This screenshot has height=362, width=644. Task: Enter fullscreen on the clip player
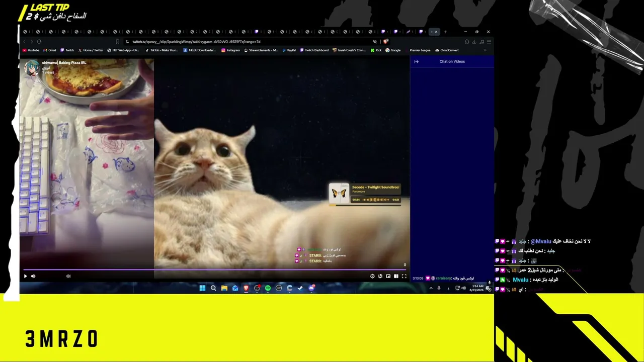click(404, 276)
